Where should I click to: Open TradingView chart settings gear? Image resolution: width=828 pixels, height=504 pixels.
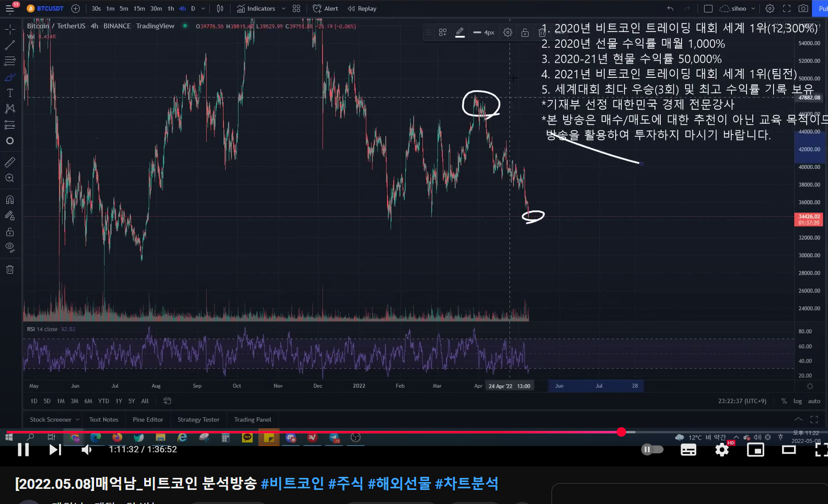click(x=770, y=8)
